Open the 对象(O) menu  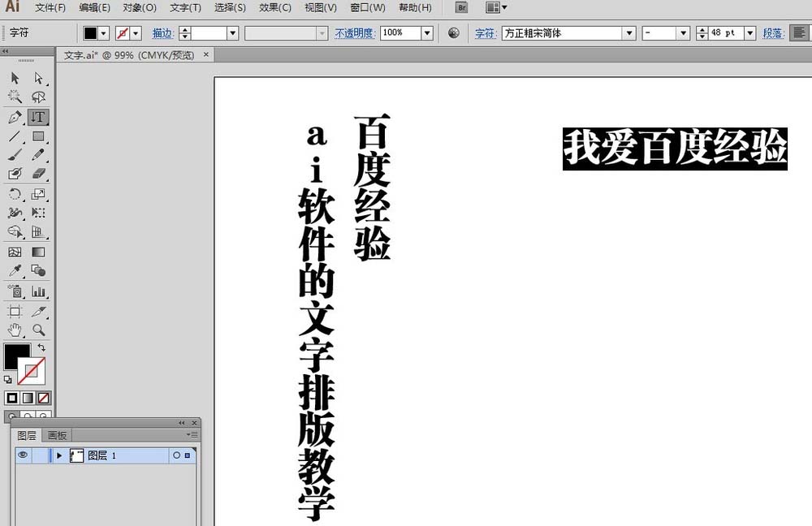click(x=140, y=8)
